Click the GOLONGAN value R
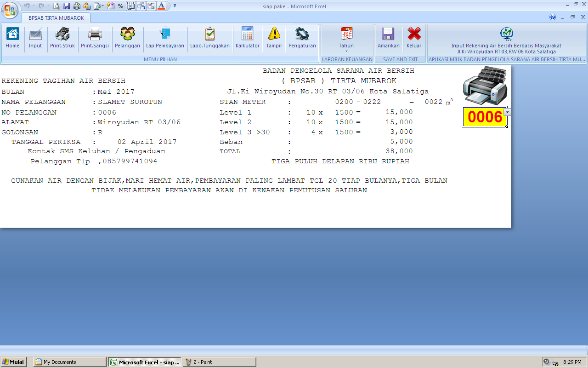The image size is (588, 368). (100, 132)
